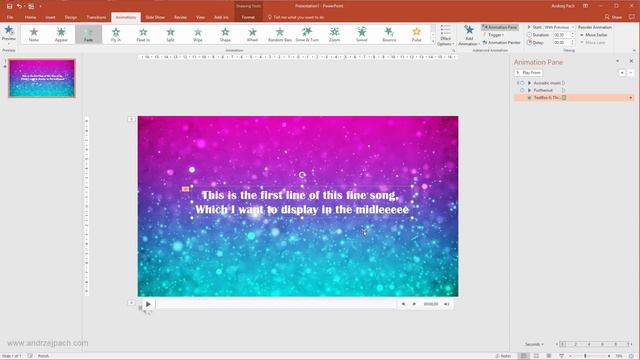The height and width of the screenshot is (360, 640).
Task: Select slide 1 thumbnail
Action: click(x=42, y=78)
